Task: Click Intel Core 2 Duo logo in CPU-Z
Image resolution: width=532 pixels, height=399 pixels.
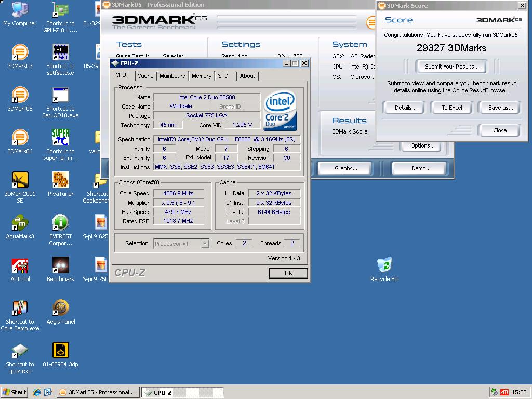Action: click(x=280, y=111)
